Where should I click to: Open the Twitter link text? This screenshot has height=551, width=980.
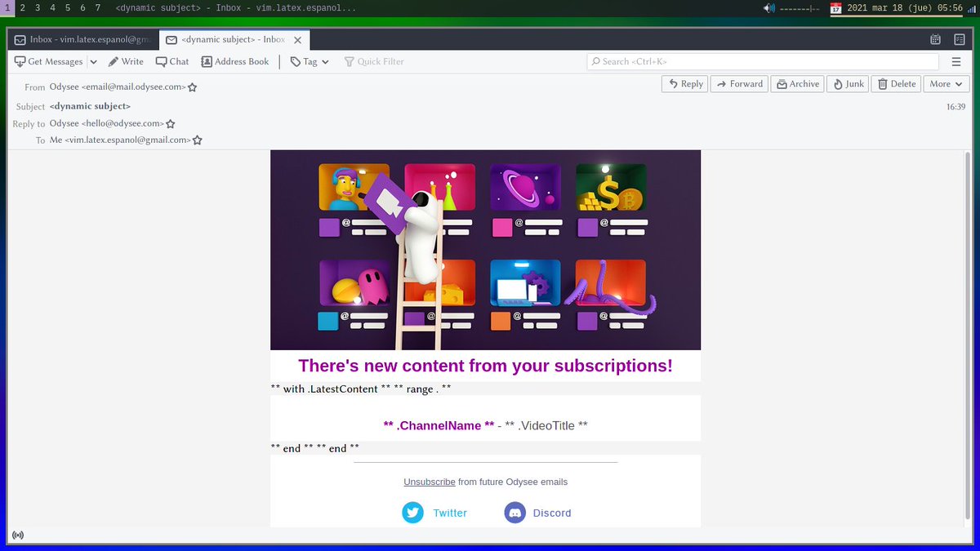[450, 513]
